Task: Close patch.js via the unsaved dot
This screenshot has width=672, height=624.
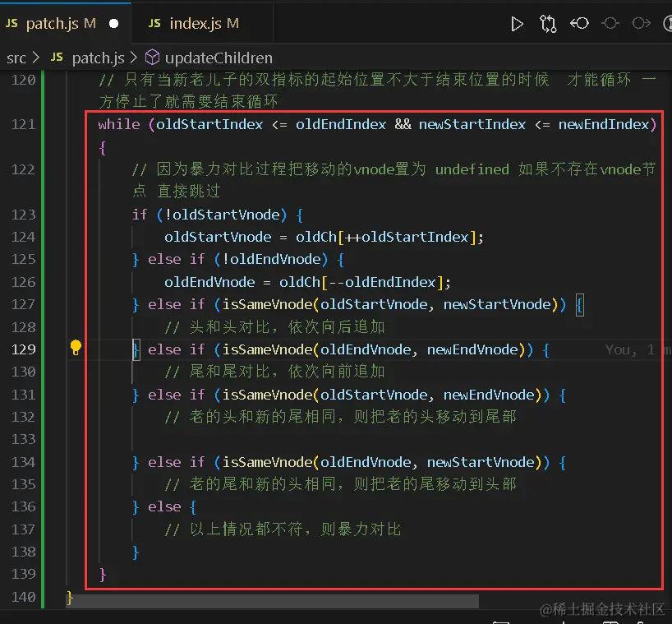Action: (113, 24)
